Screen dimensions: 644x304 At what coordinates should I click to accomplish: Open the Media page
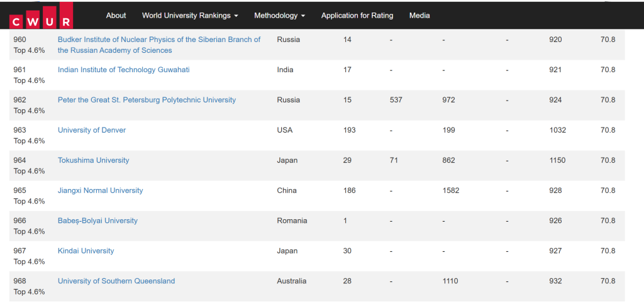[419, 16]
